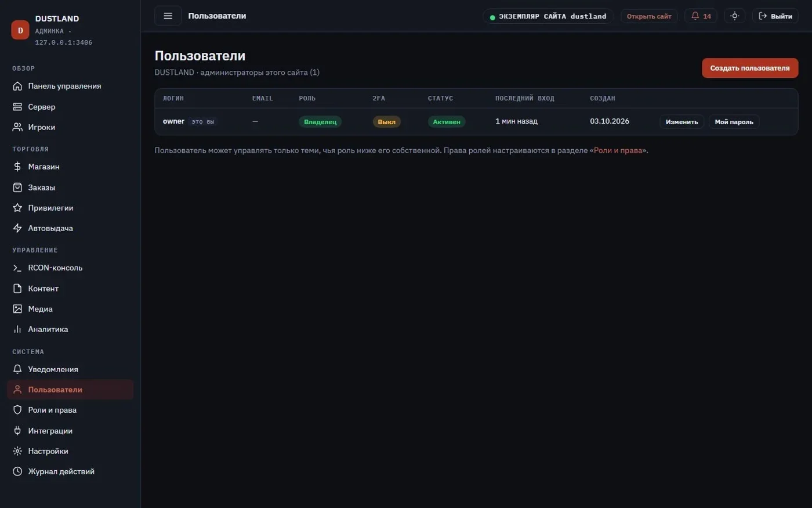Click the Выйти logout button

tap(775, 16)
